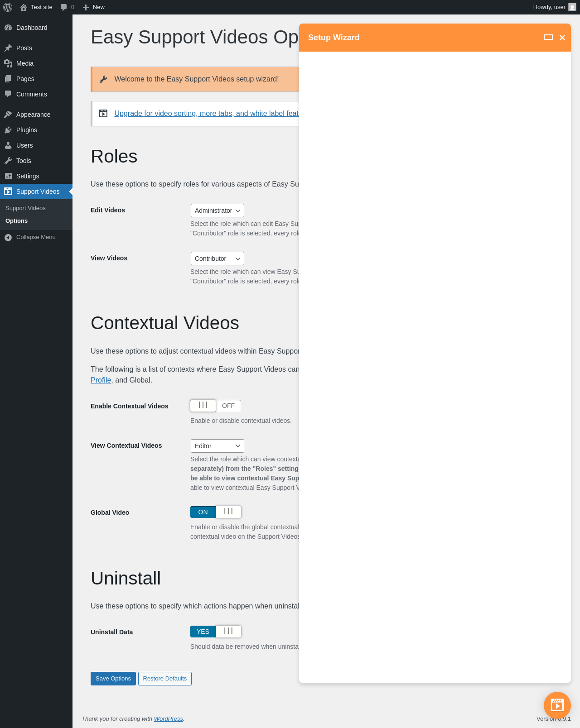This screenshot has height=728, width=580.
Task: Click the Uninstall section heading
Action: pos(126,579)
